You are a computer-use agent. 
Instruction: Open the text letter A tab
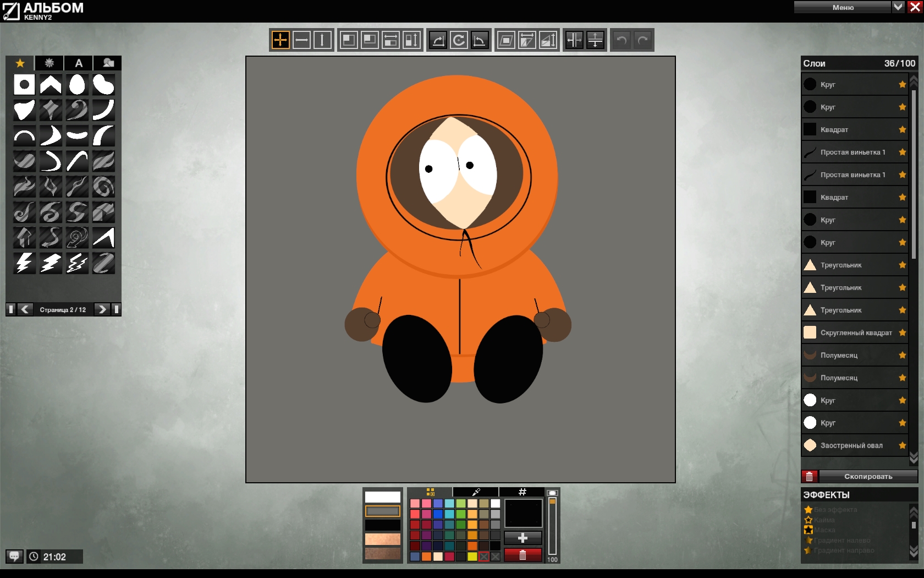point(79,63)
